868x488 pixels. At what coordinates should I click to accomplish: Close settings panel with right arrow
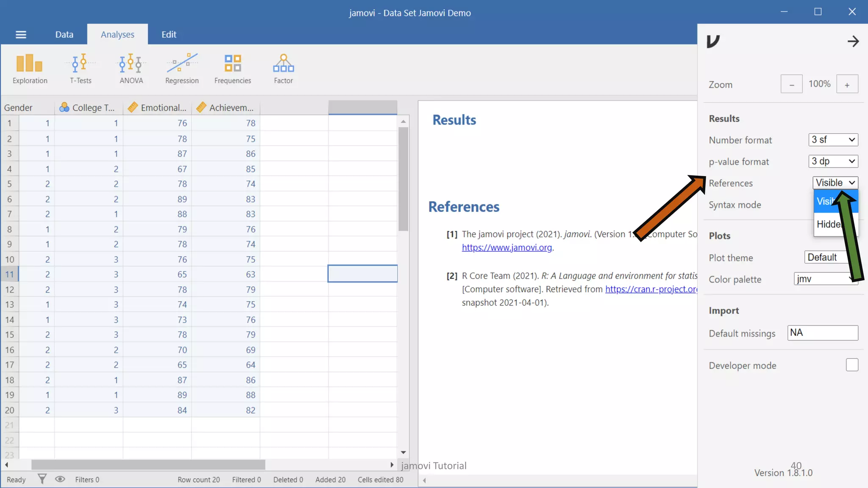tap(853, 41)
